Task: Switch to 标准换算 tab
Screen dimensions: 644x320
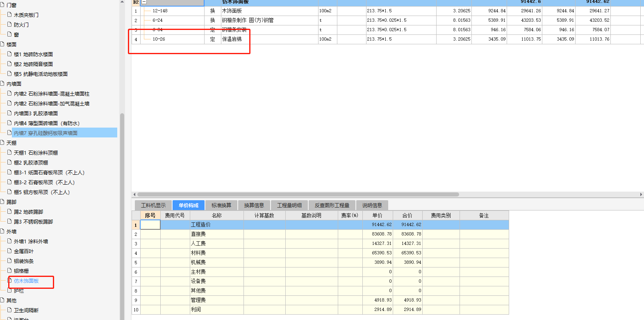Action: 221,205
